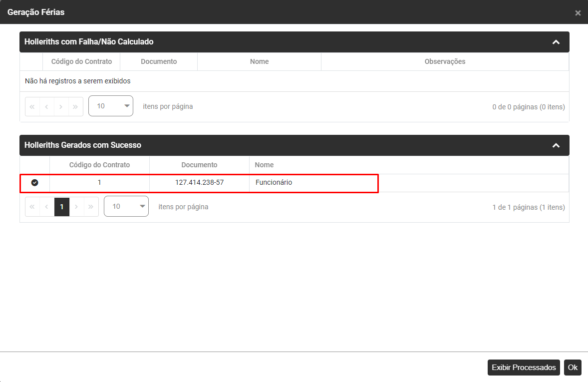Collapse the Holleriths com Falha/Não Calculado panel
588x382 pixels.
click(x=556, y=42)
